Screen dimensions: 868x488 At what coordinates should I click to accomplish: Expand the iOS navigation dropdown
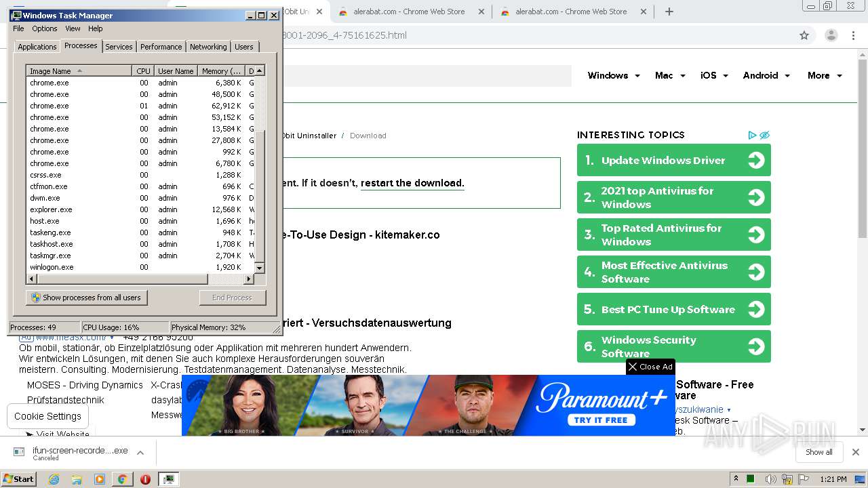point(714,75)
